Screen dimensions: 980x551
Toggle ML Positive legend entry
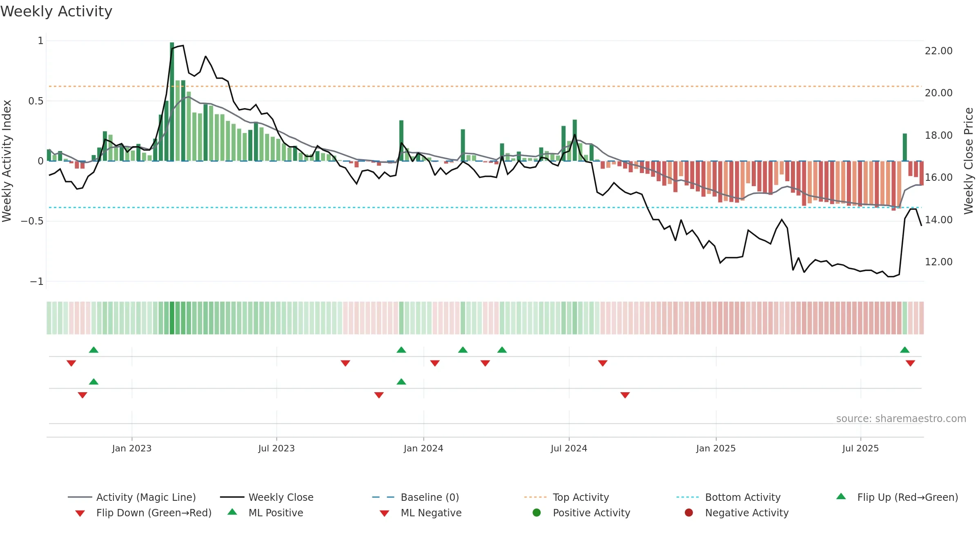(265, 513)
